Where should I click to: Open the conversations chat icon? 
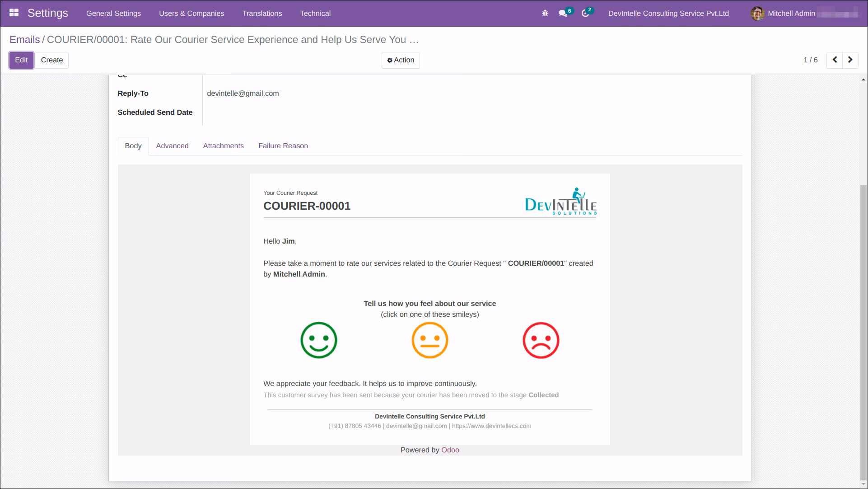tap(563, 14)
